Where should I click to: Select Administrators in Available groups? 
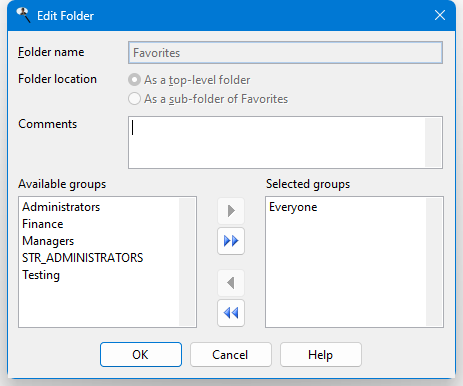[61, 207]
